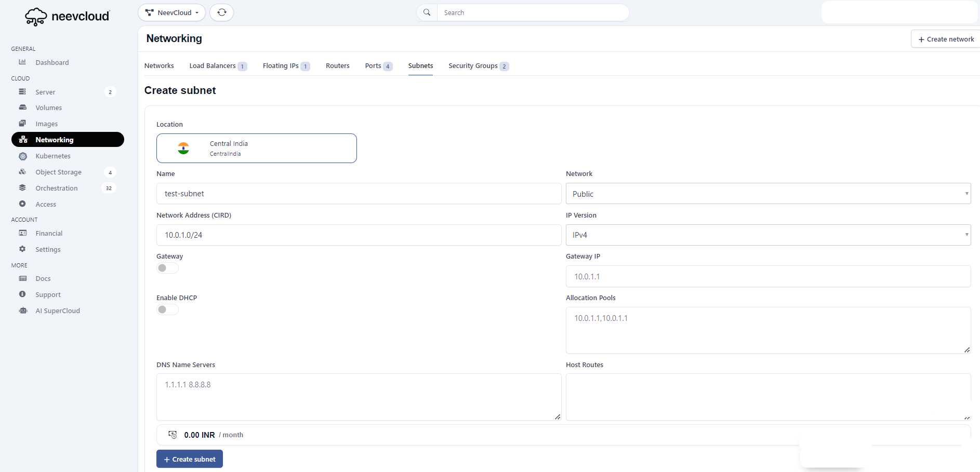Viewport: 980px width, 472px height.
Task: Enable the Gateway toggle switch
Action: click(x=167, y=268)
